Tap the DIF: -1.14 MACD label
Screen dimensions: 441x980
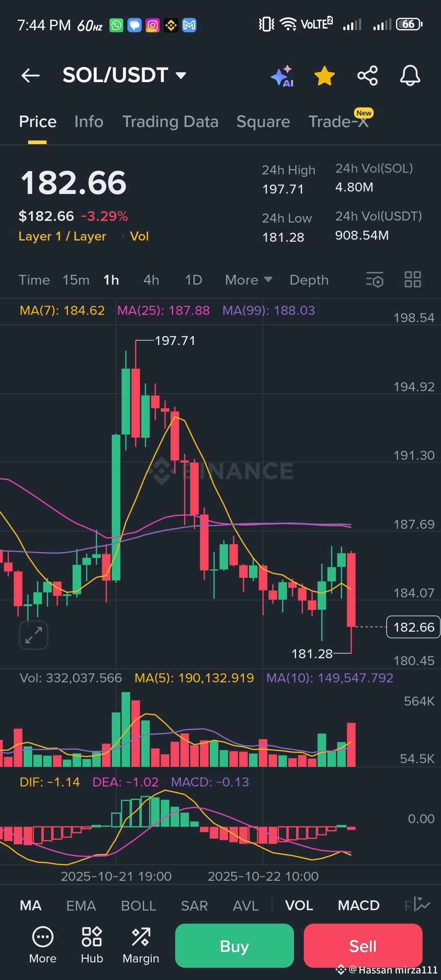[x=50, y=782]
